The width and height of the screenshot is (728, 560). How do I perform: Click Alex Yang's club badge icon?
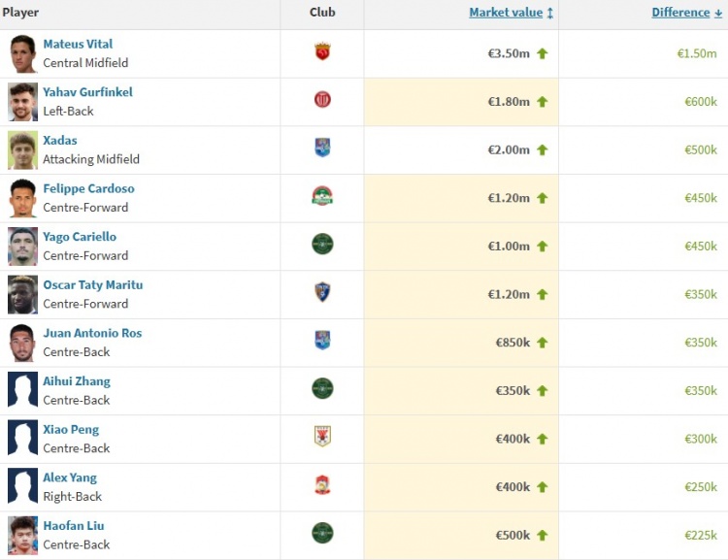click(x=322, y=485)
